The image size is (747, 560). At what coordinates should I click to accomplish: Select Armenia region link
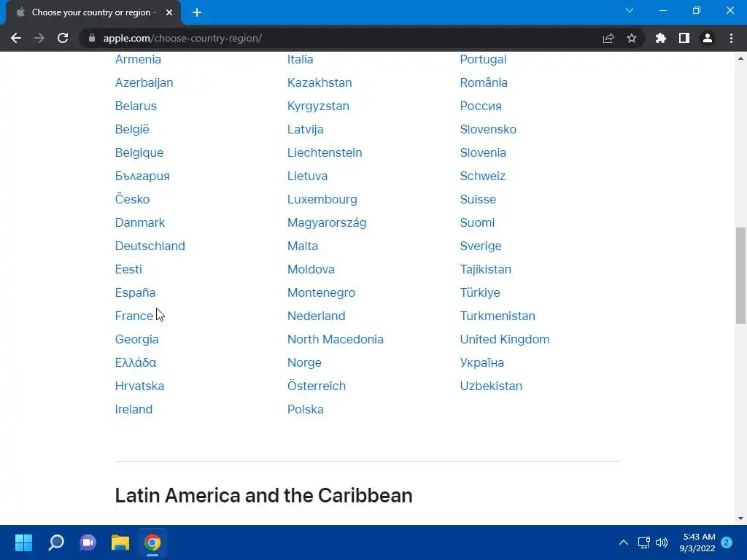tap(138, 60)
